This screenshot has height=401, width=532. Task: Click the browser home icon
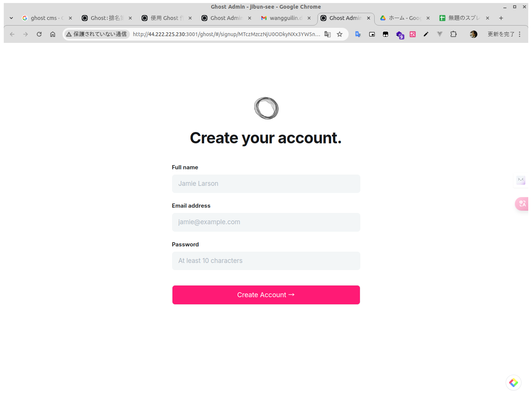coord(53,34)
